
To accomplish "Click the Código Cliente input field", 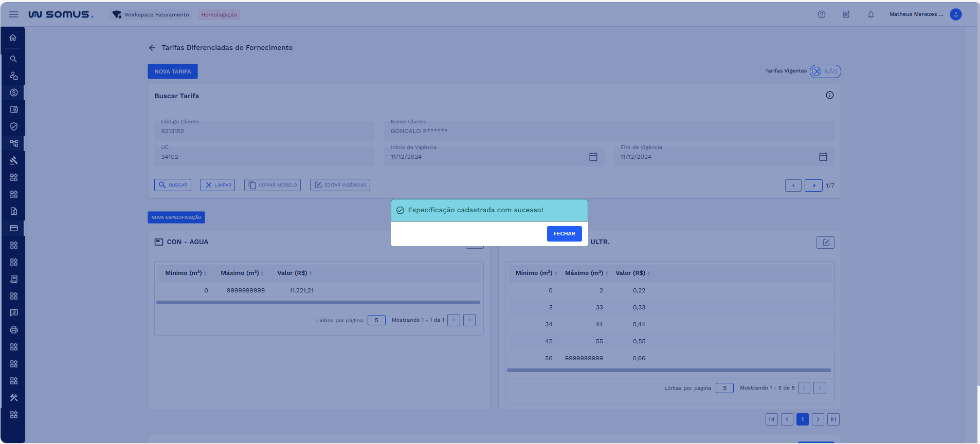I will click(x=264, y=131).
